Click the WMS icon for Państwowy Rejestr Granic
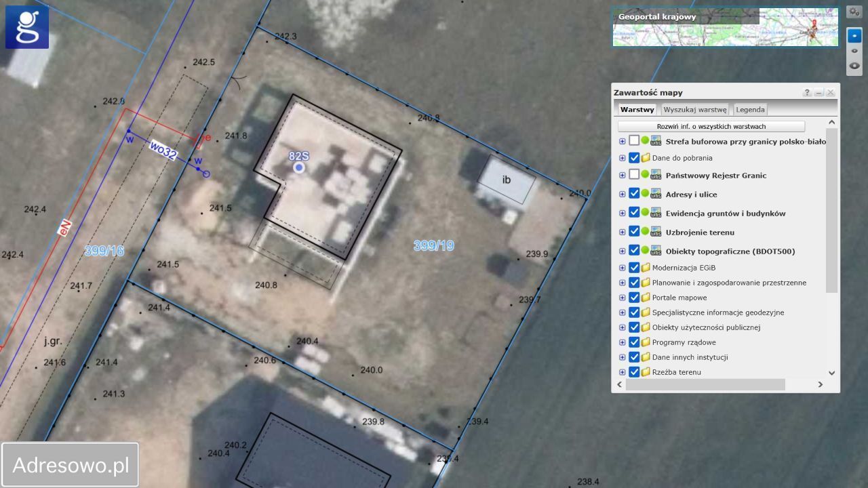This screenshot has height=488, width=868. (x=656, y=175)
